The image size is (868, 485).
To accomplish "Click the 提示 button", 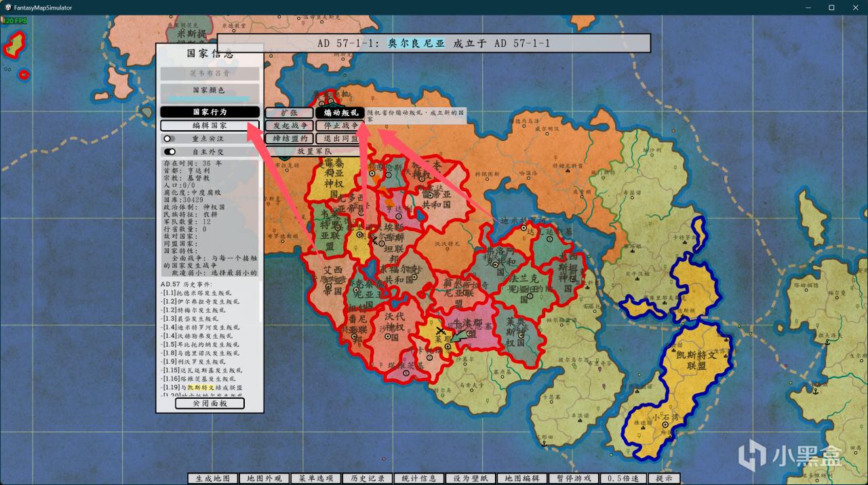I will tap(665, 478).
